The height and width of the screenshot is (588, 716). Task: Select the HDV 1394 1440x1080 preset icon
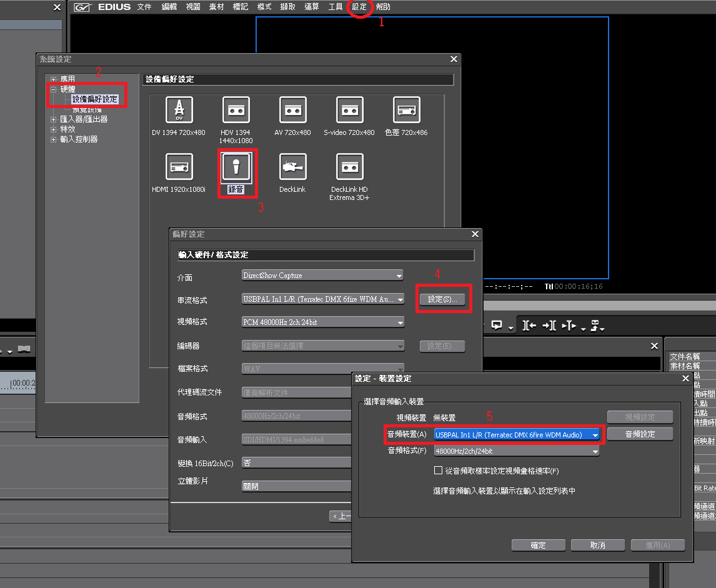tap(236, 111)
